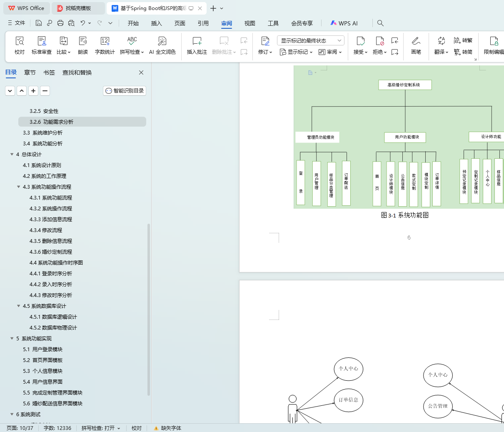Click previous change icon beside 拒绝
Viewport: 504px width, 432px height.
point(395,40)
